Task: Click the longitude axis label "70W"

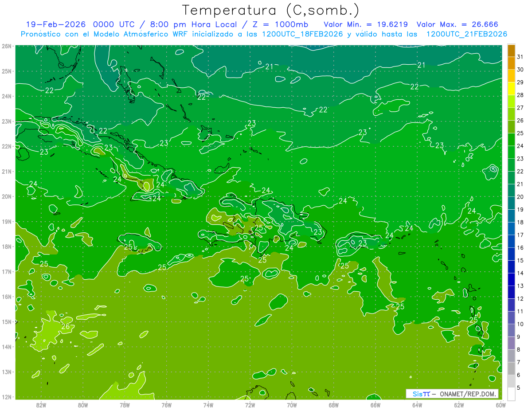Action: 292,405
